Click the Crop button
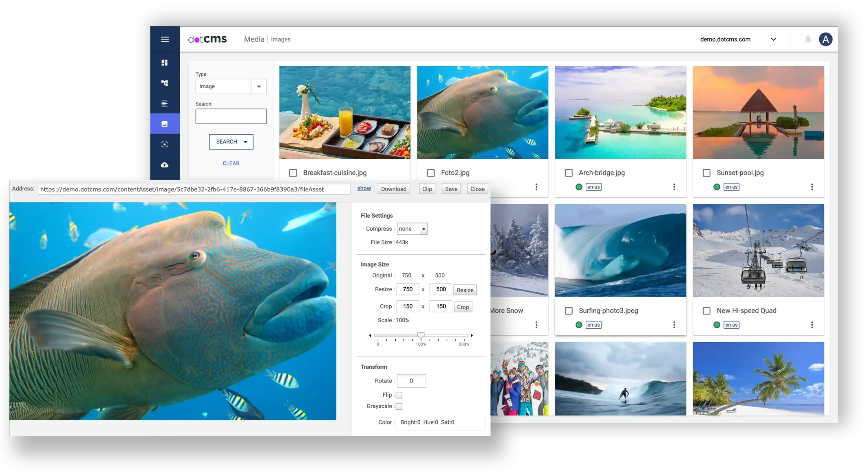The height and width of the screenshot is (474, 868). click(463, 307)
